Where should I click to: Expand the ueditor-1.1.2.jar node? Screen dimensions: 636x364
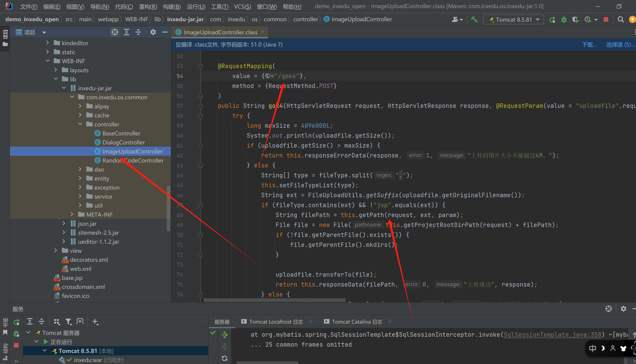pos(64,241)
